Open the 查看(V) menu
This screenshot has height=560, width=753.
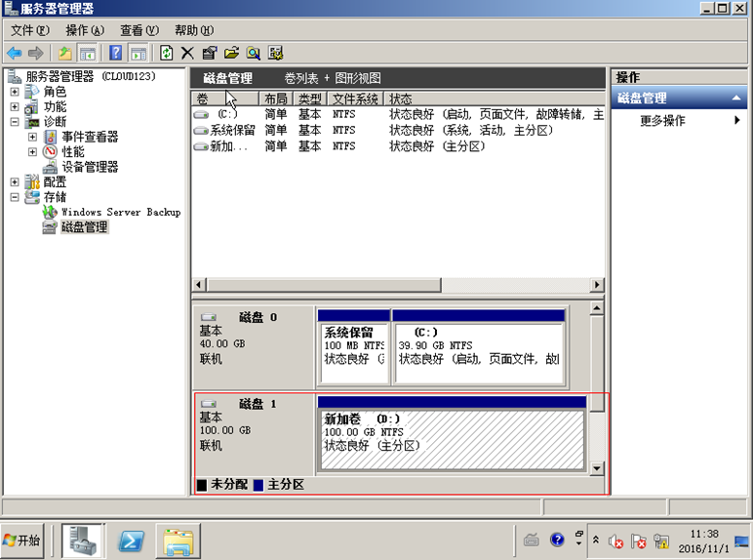point(139,30)
